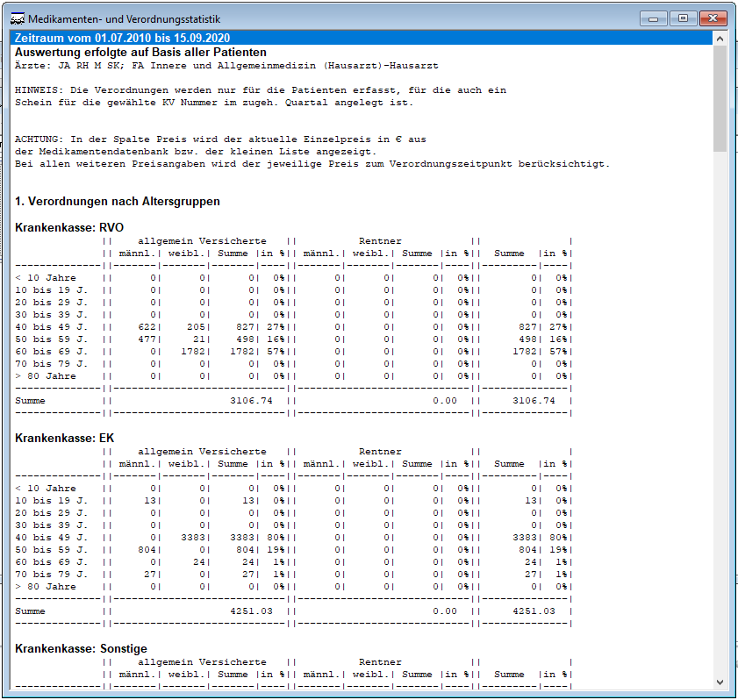This screenshot has width=738, height=700.
Task: Click the scrollbar down arrow
Action: pyautogui.click(x=720, y=682)
